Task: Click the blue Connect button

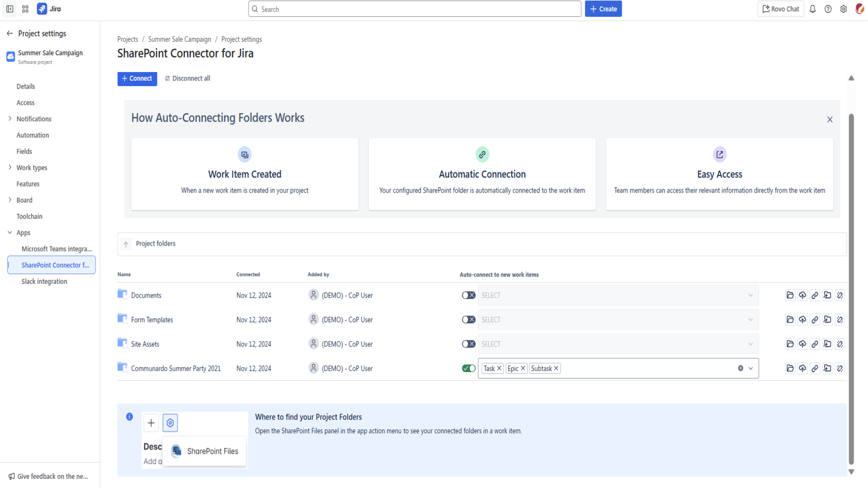Action: click(x=137, y=79)
